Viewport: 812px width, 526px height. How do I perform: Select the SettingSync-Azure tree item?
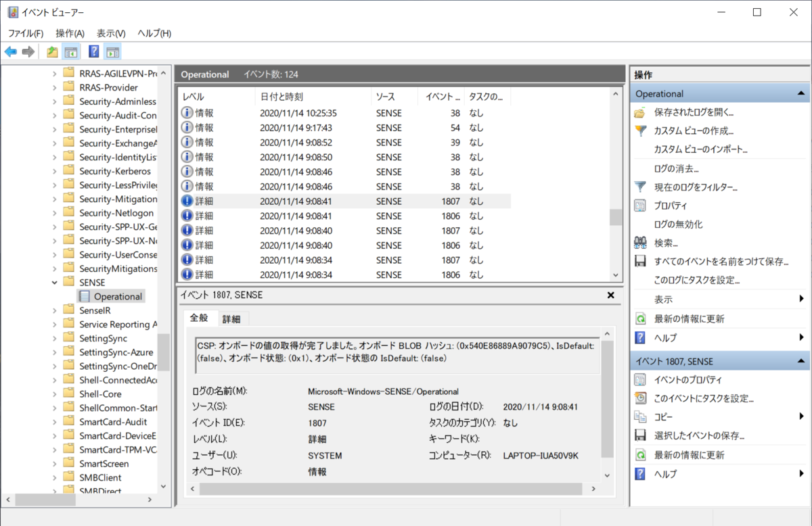point(116,352)
